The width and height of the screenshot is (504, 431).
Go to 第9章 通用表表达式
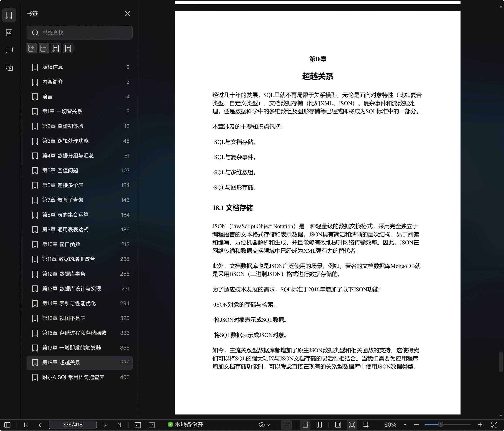[x=80, y=230]
